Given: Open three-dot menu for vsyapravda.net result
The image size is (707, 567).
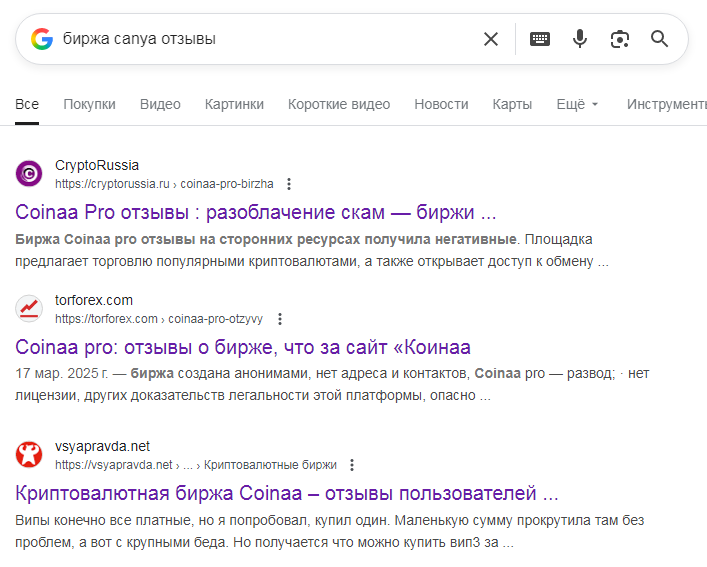Looking at the screenshot, I should (x=352, y=465).
